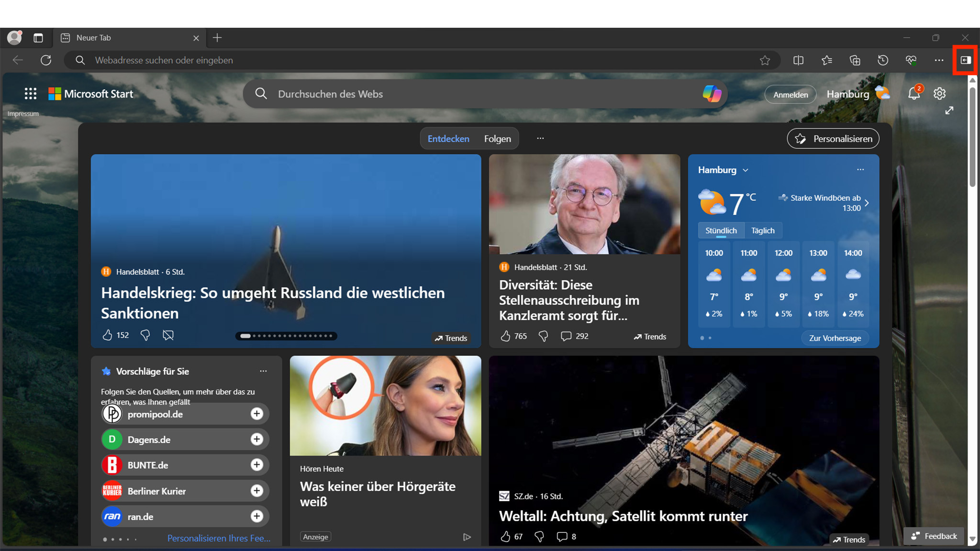Click the Personalisieren button

pos(833,139)
